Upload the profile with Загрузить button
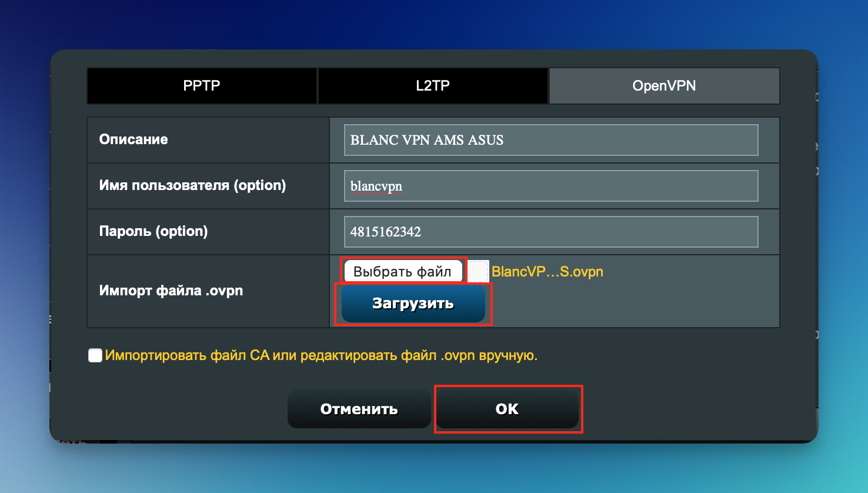 [x=413, y=304]
